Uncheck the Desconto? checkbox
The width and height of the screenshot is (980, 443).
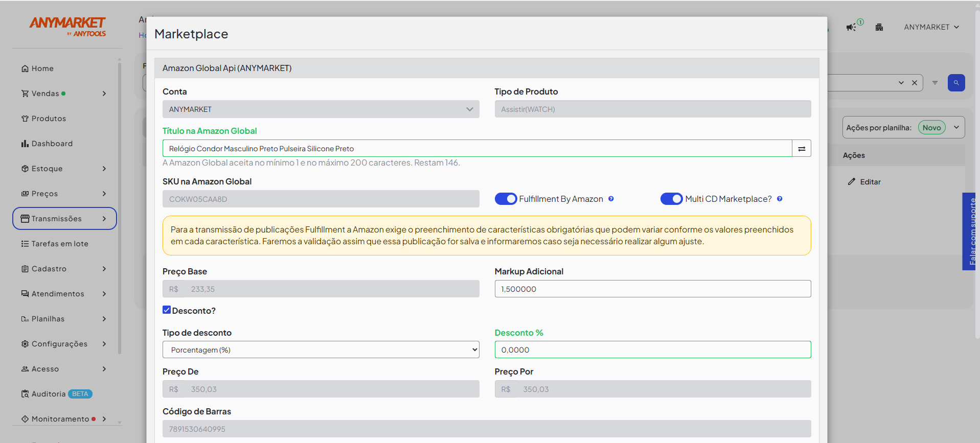[x=167, y=310]
